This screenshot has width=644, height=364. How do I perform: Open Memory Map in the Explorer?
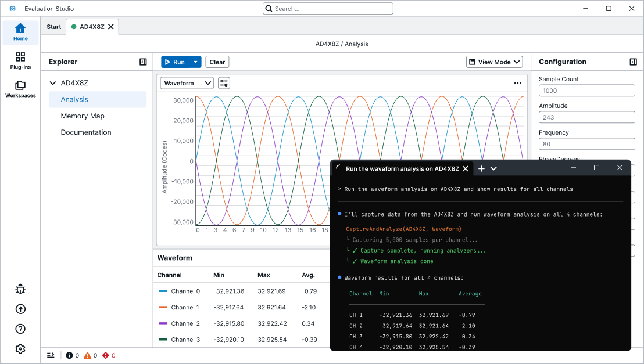tap(83, 116)
